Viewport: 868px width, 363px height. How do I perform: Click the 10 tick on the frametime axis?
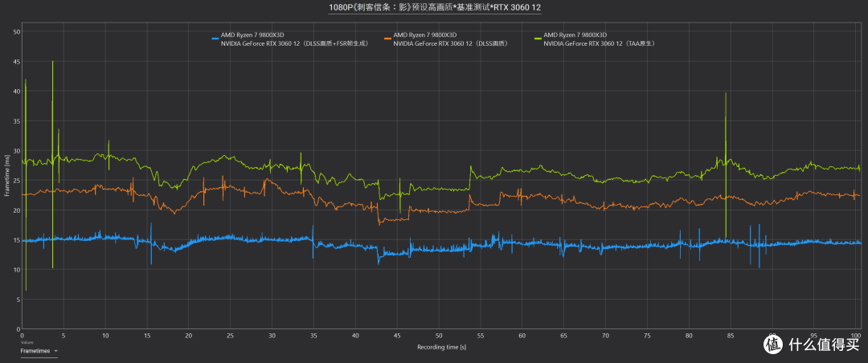17,270
